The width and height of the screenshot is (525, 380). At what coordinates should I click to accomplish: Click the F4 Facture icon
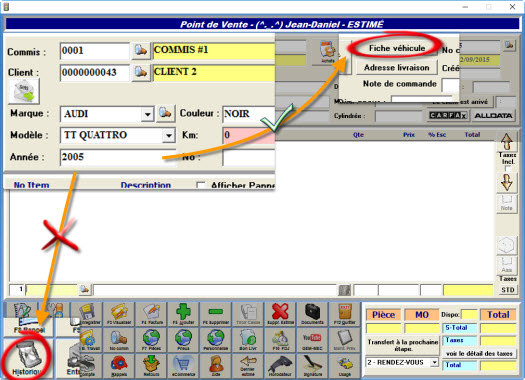[x=152, y=314]
